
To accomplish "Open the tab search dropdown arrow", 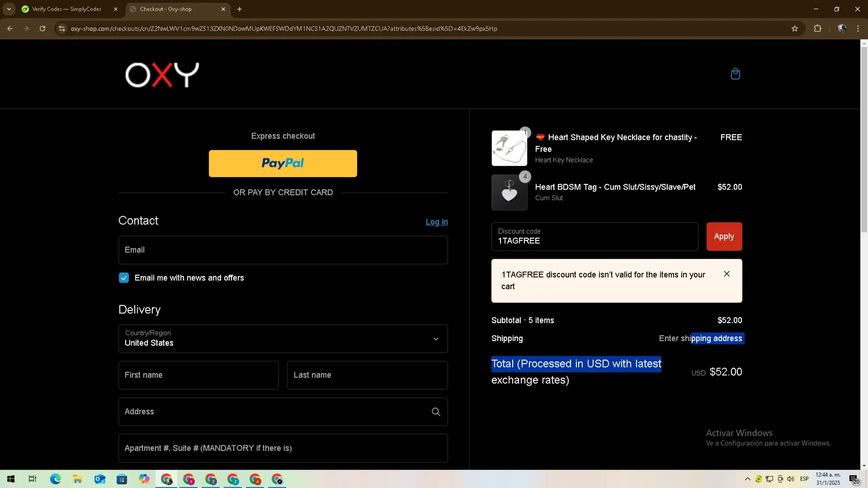I will tap(9, 9).
